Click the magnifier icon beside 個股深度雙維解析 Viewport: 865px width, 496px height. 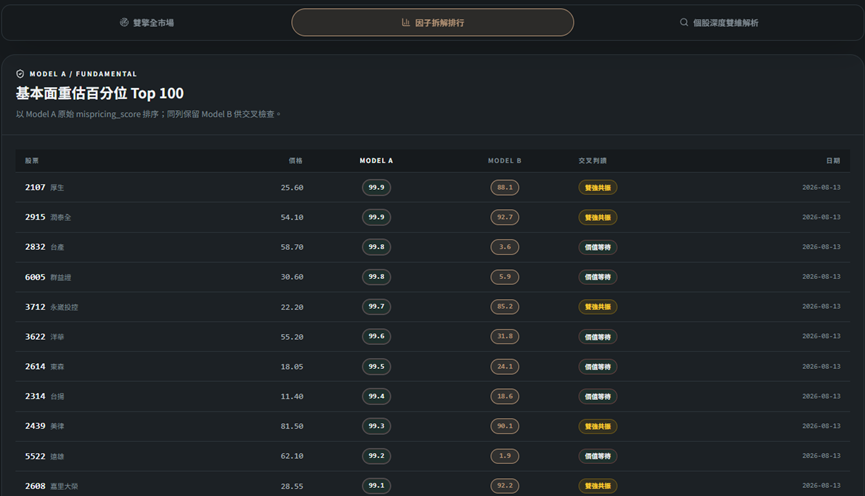[x=684, y=23]
